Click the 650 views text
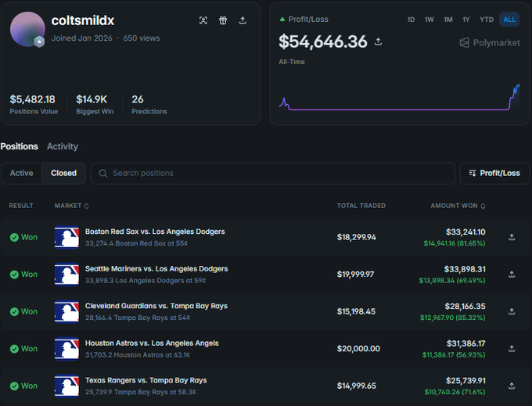Screen dimensions: 532x406 pos(142,38)
